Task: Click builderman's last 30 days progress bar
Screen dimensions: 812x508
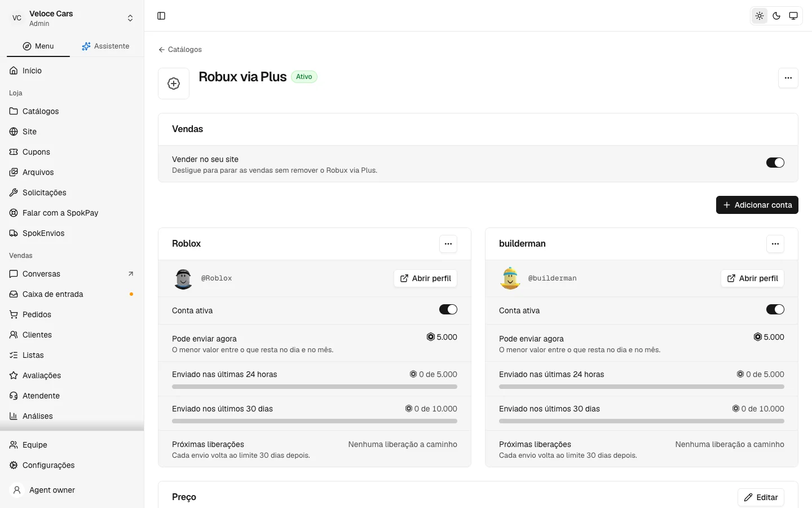Action: [x=642, y=421]
